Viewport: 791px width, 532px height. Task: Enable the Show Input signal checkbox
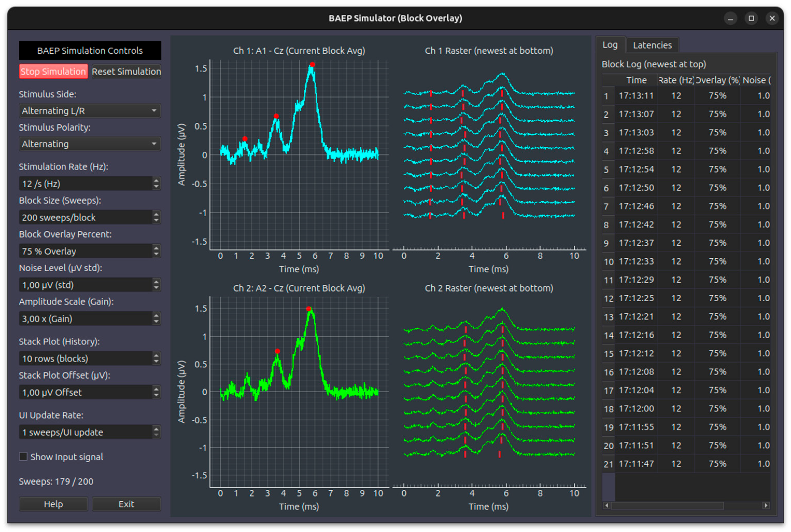(23, 457)
